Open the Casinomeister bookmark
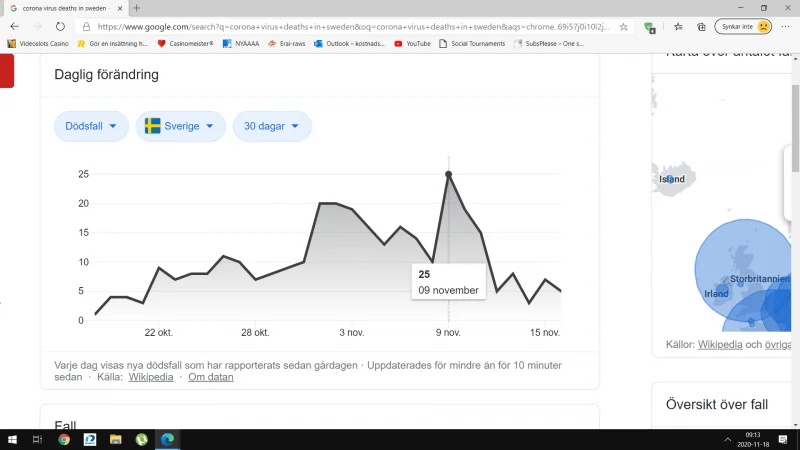 tap(185, 44)
